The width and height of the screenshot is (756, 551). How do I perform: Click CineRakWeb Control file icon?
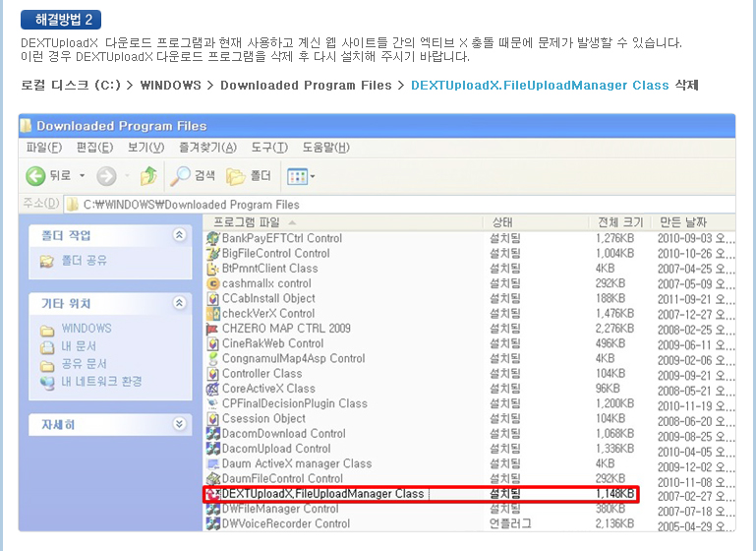click(212, 343)
